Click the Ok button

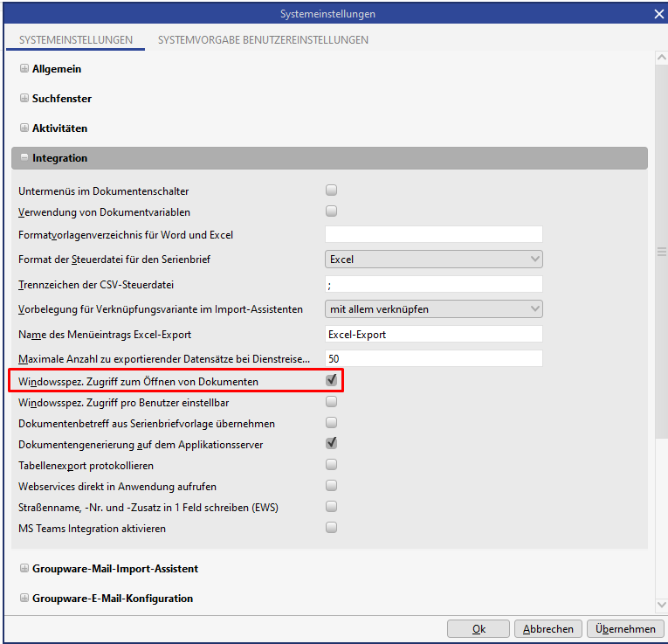[x=479, y=629]
